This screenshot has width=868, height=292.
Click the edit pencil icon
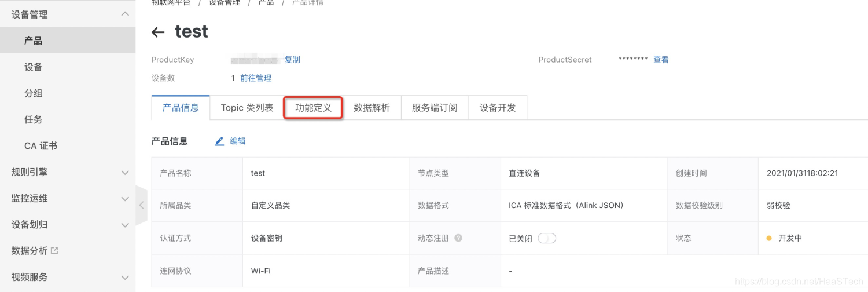219,141
